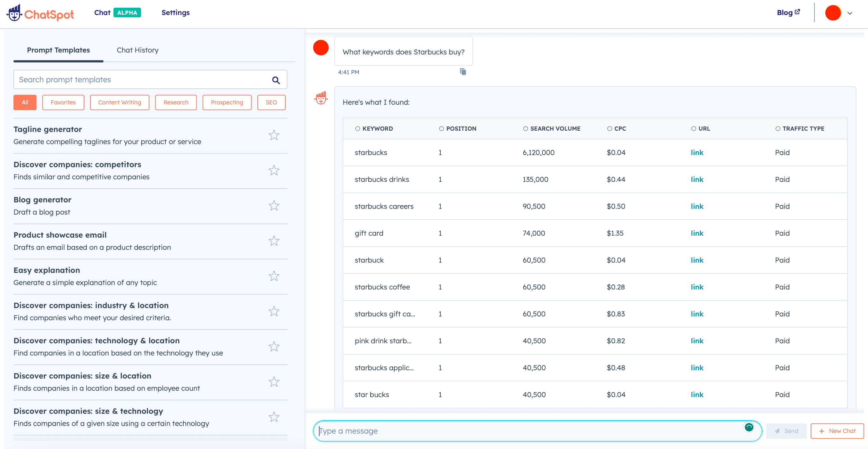The image size is (868, 449).
Task: Star Discover companies: size & technology
Action: coord(274,417)
